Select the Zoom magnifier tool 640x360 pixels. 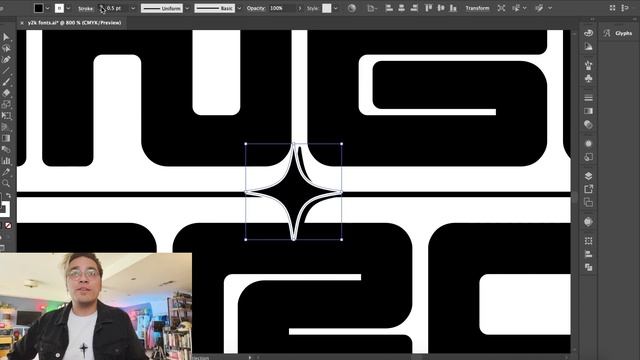coord(6,183)
